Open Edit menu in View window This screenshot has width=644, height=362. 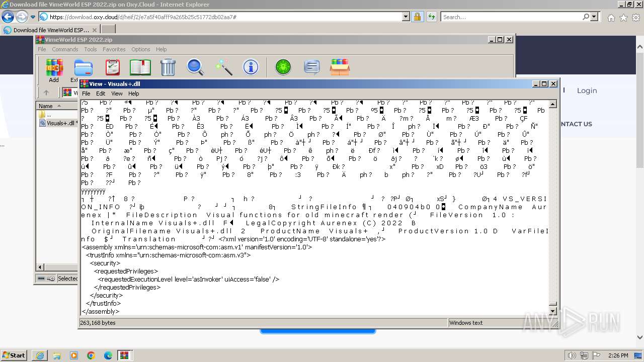point(101,94)
